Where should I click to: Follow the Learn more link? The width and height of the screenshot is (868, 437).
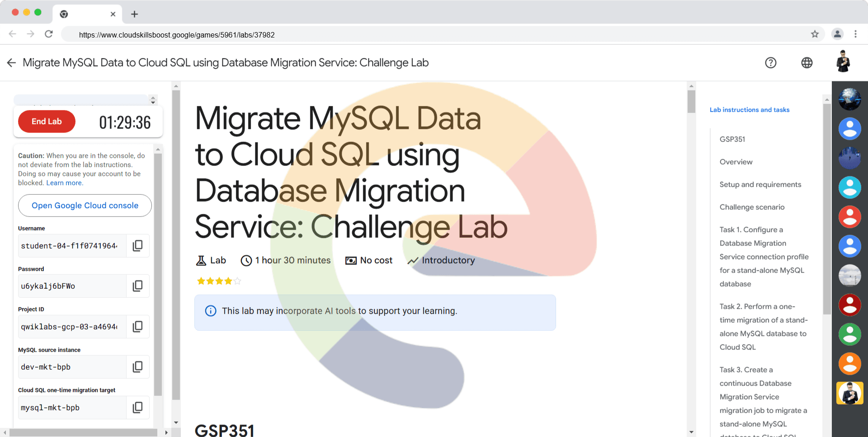(64, 183)
